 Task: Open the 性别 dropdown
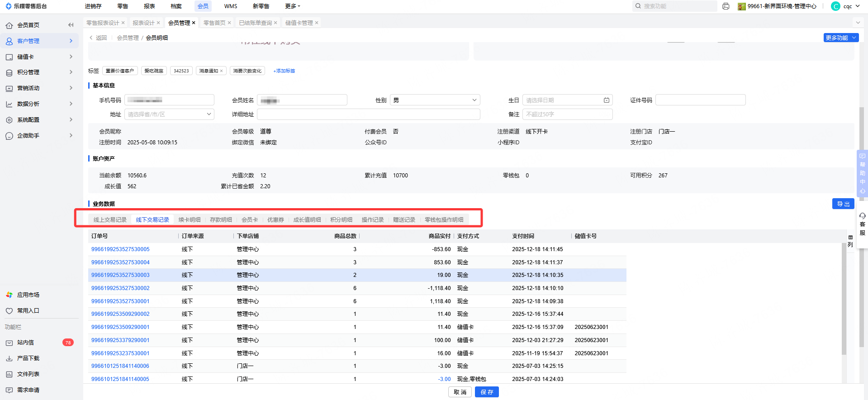click(434, 100)
